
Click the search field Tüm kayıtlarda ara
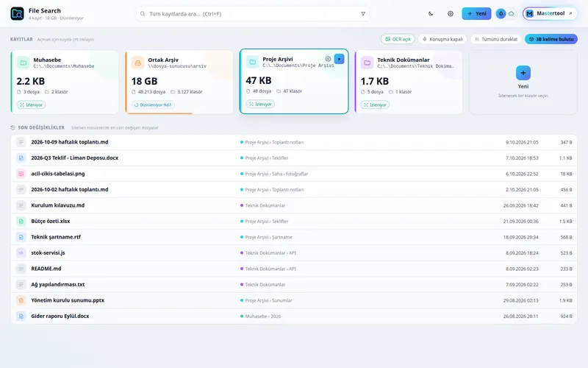(252, 14)
